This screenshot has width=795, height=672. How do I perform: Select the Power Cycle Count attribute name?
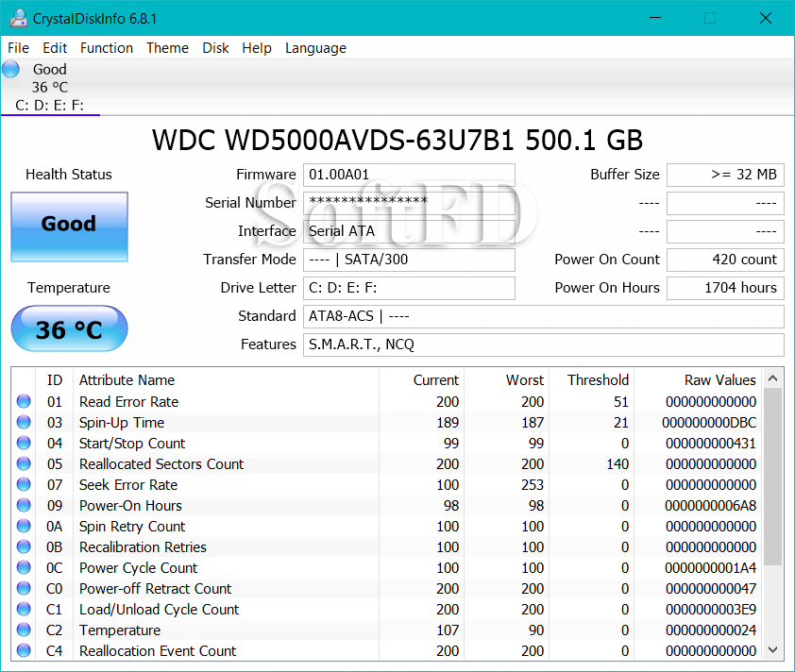point(139,568)
